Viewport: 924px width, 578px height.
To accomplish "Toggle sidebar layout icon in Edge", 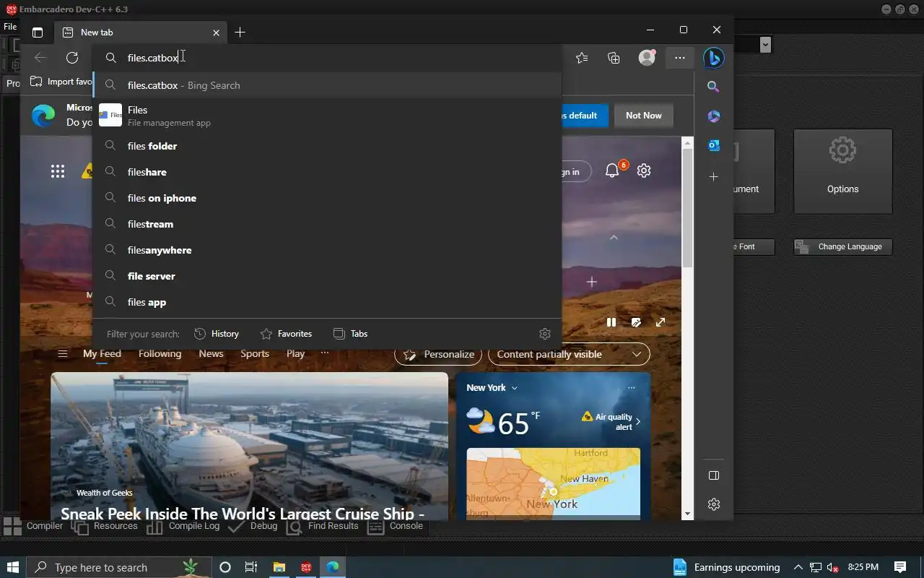I will [x=713, y=475].
